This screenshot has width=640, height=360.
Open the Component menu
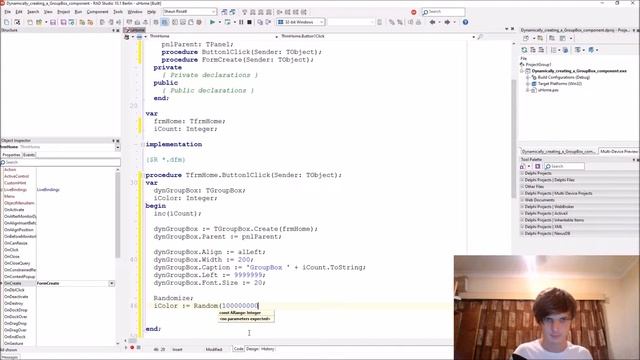[x=98, y=12]
